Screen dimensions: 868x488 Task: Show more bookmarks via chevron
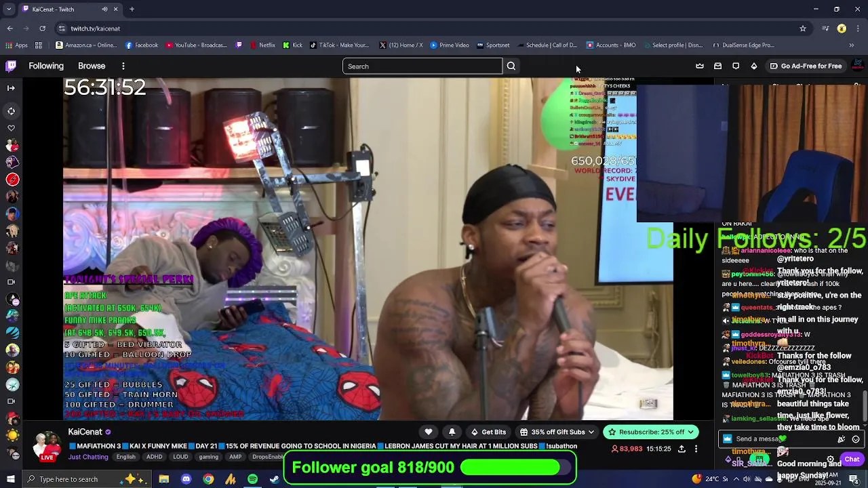852,45
